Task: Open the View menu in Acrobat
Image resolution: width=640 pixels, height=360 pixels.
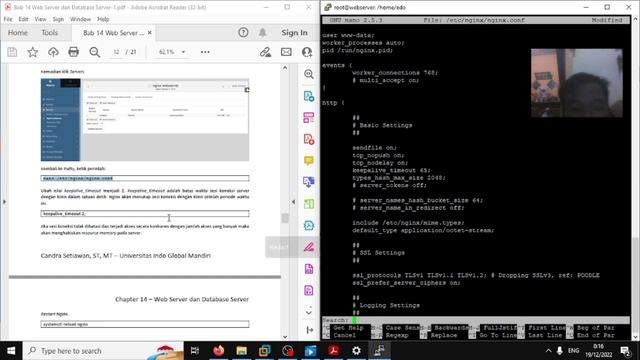Action: point(40,19)
